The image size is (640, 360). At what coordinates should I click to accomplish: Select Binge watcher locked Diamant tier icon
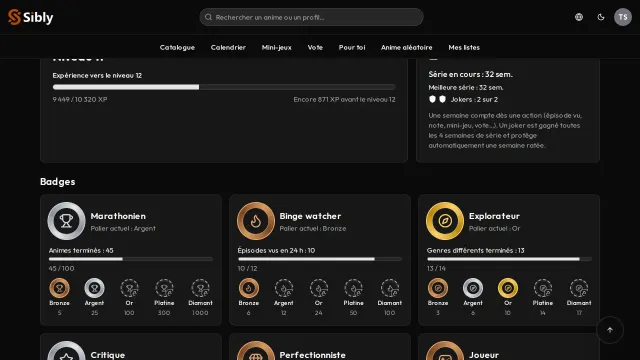[389, 288]
